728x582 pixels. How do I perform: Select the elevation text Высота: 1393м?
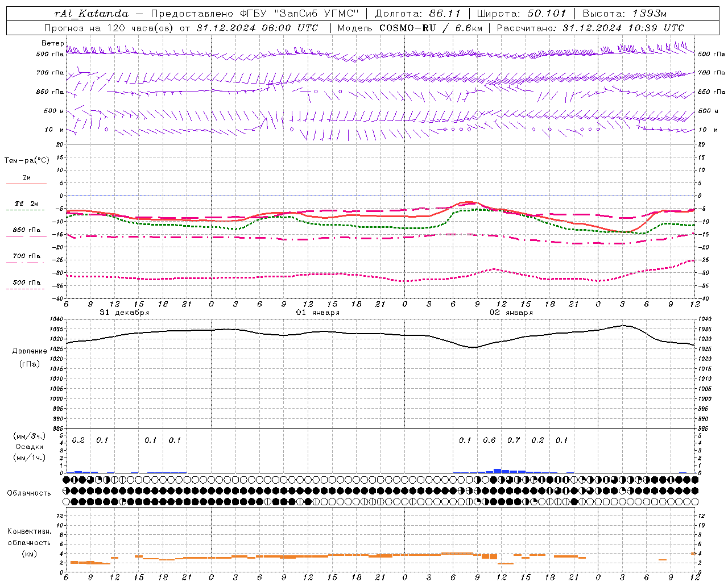coord(624,14)
